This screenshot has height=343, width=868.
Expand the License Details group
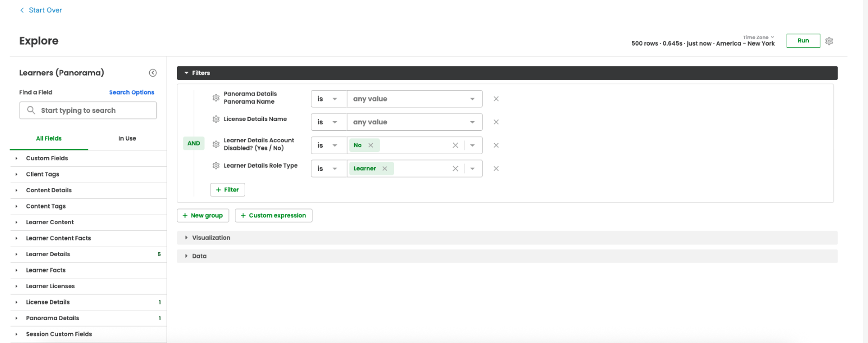[x=88, y=302]
